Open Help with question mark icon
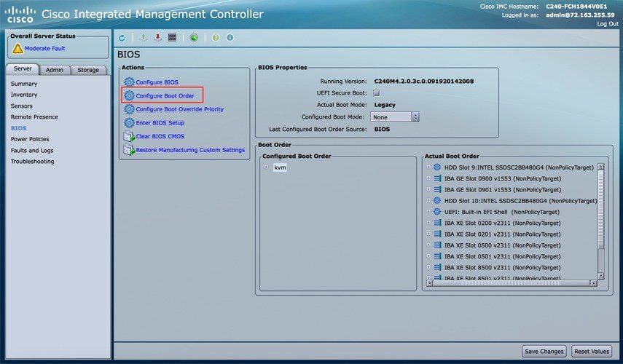The height and width of the screenshot is (364, 623). click(x=216, y=38)
